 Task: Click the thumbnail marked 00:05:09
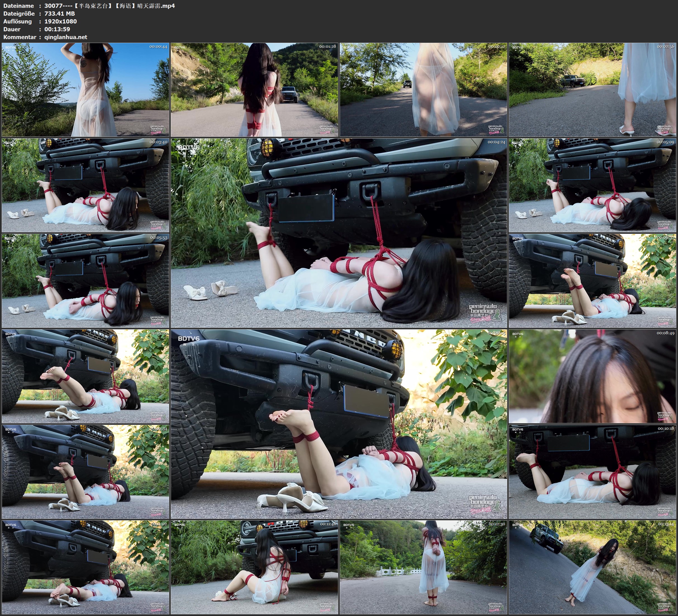click(x=592, y=185)
